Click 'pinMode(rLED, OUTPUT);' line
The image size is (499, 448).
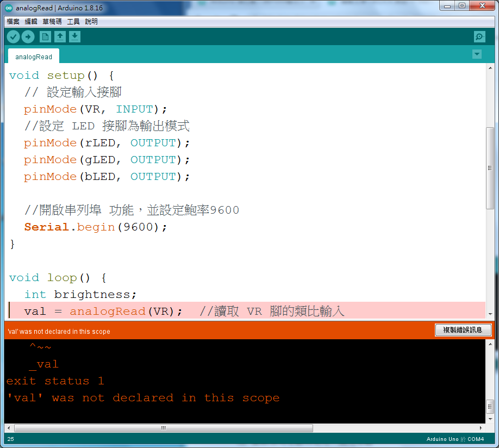(107, 143)
